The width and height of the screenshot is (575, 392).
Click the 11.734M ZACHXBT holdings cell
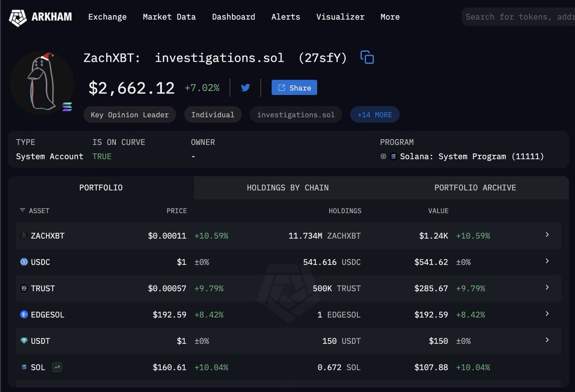point(324,236)
